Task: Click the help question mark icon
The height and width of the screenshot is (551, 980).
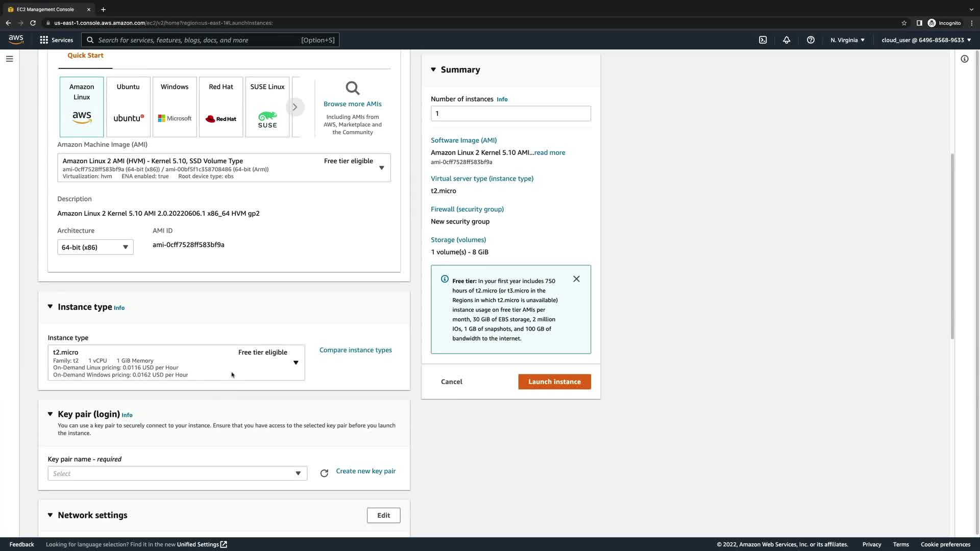Action: click(811, 40)
